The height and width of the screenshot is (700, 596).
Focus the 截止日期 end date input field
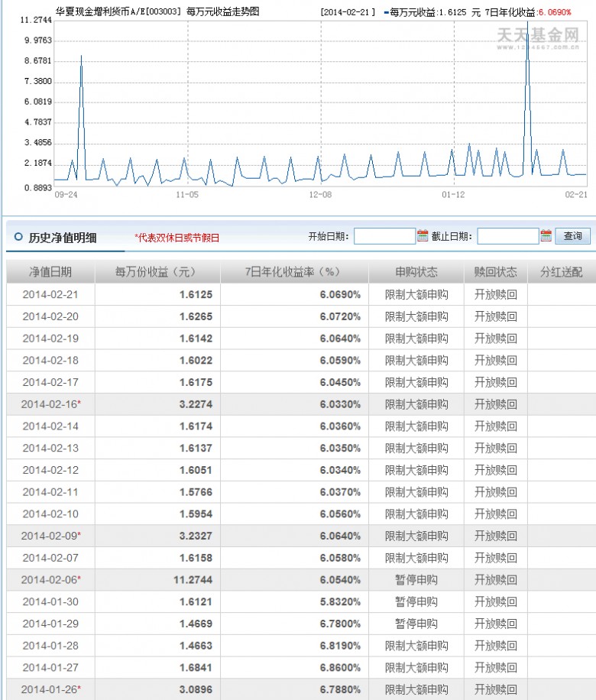click(508, 236)
